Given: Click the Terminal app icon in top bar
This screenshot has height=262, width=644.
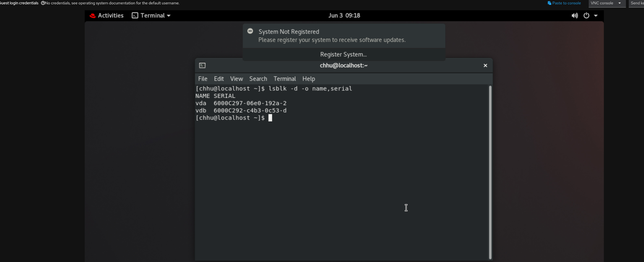Looking at the screenshot, I should click(x=135, y=15).
